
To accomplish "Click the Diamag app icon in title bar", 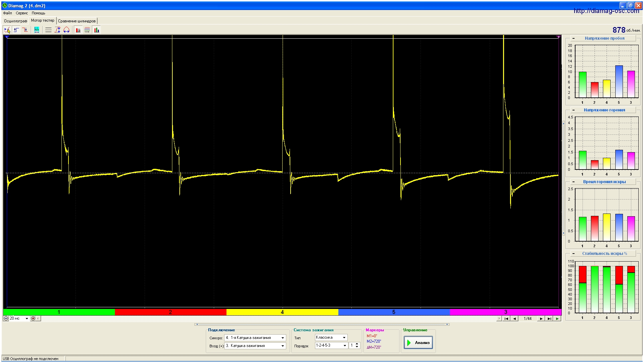I will (x=5, y=6).
